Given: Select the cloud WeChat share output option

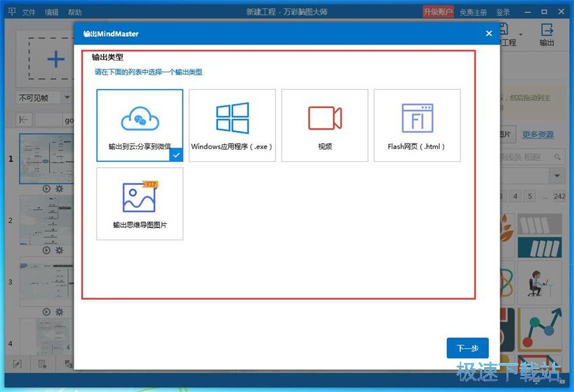Looking at the screenshot, I should 140,125.
